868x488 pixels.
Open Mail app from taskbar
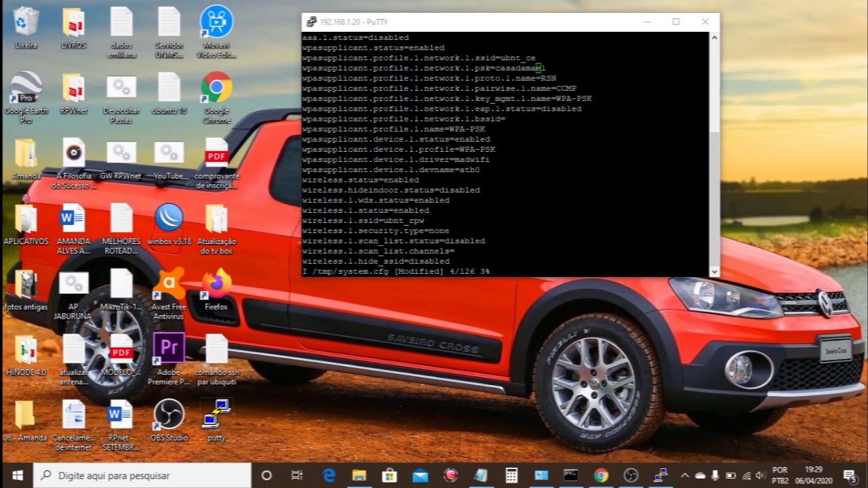tap(420, 475)
